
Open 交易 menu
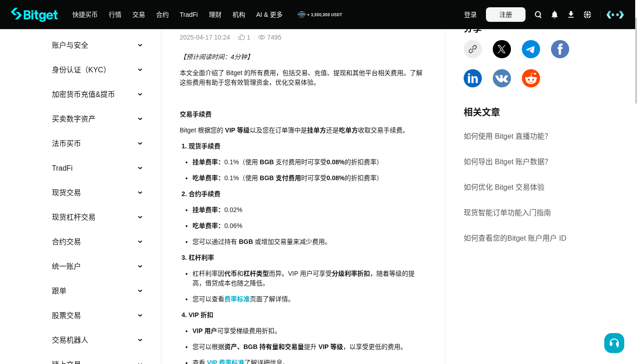(139, 15)
